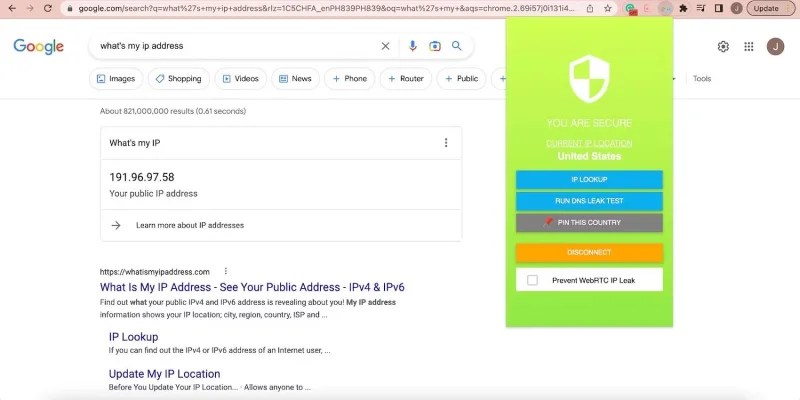Click the IP LOOKUP button in VPN popup
This screenshot has height=400, width=800.
click(589, 180)
